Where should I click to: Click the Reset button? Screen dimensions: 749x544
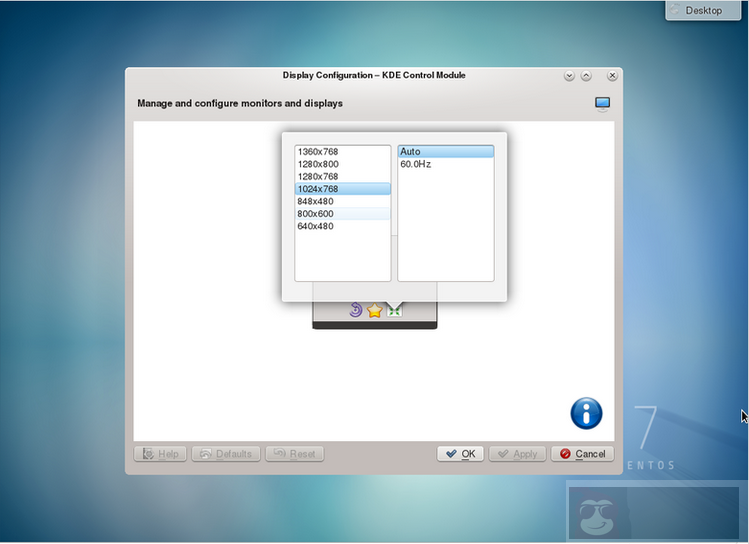[x=295, y=454]
